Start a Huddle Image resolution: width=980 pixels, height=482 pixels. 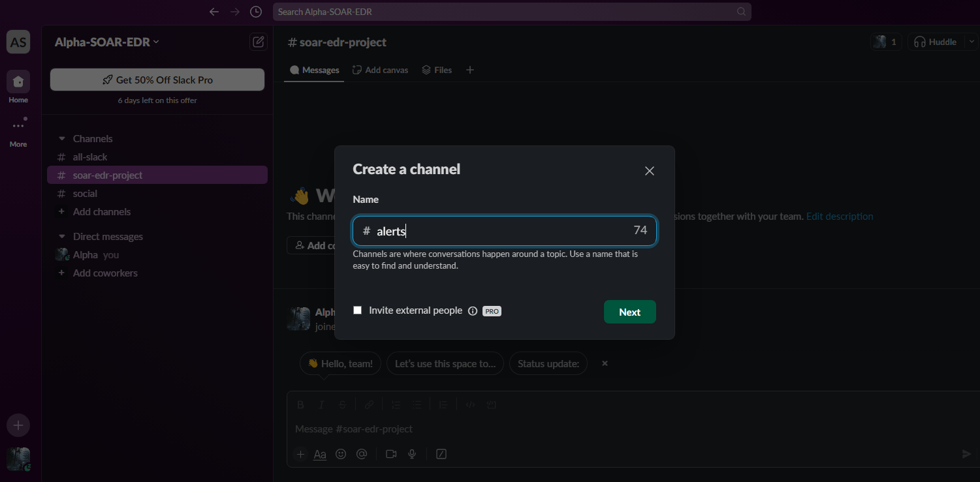(x=935, y=42)
